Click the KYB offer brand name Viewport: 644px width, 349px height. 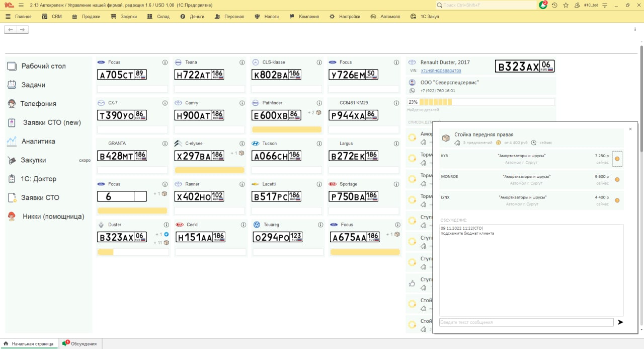444,156
